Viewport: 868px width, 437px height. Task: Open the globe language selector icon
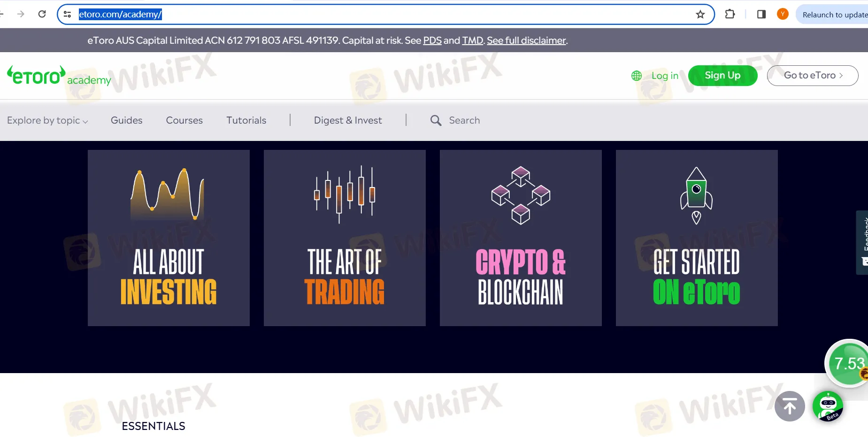click(x=637, y=76)
